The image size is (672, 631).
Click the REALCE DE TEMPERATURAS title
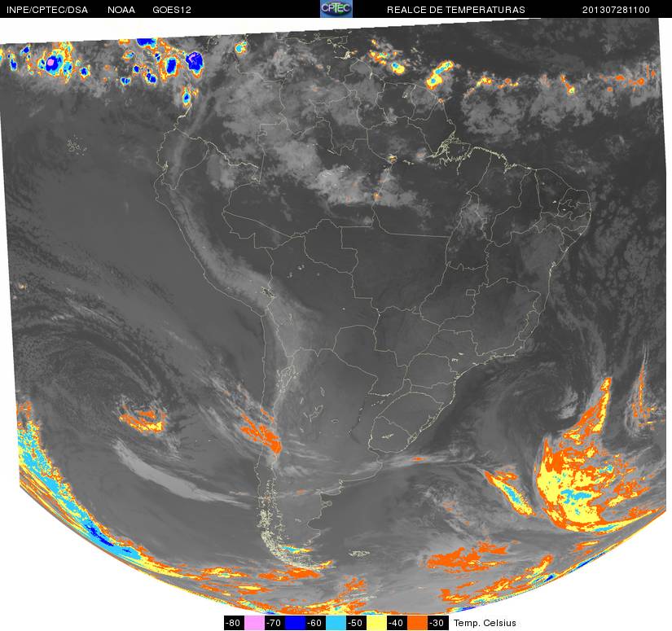point(456,10)
